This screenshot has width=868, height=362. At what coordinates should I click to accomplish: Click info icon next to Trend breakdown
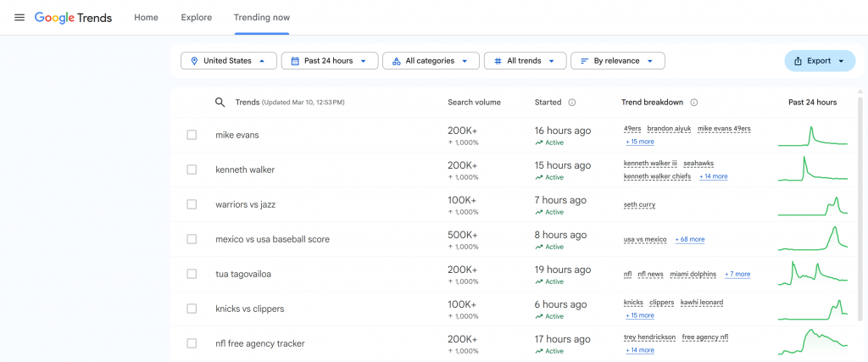(x=693, y=103)
